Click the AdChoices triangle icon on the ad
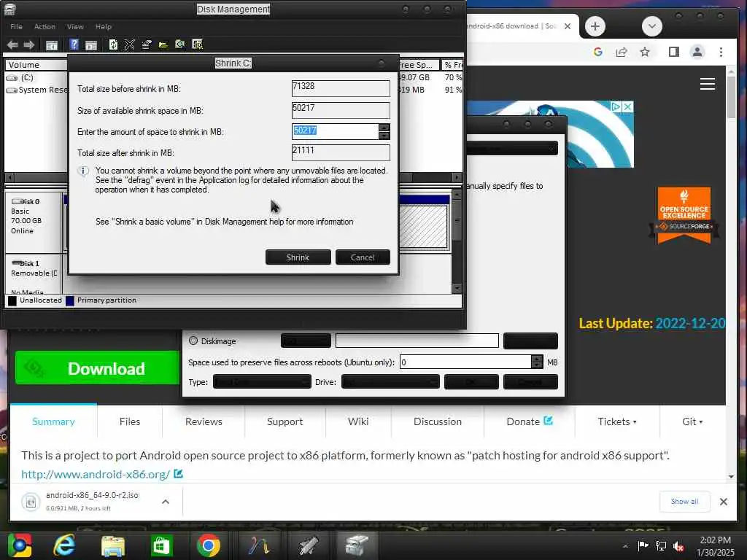Viewport: 747px width, 560px height. 616,106
